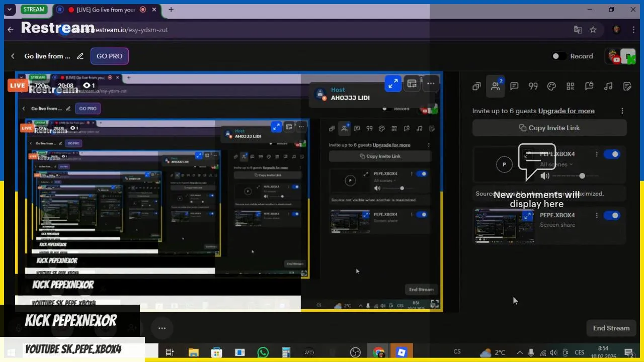This screenshot has width=644, height=362.
Task: Show hidden system tray icons
Action: pos(520,352)
